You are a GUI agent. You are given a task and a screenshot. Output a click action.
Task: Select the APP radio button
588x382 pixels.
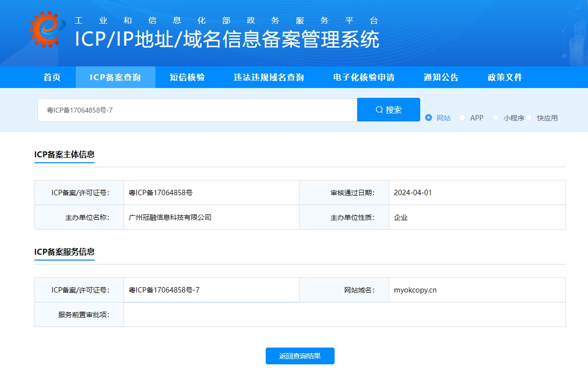click(462, 118)
